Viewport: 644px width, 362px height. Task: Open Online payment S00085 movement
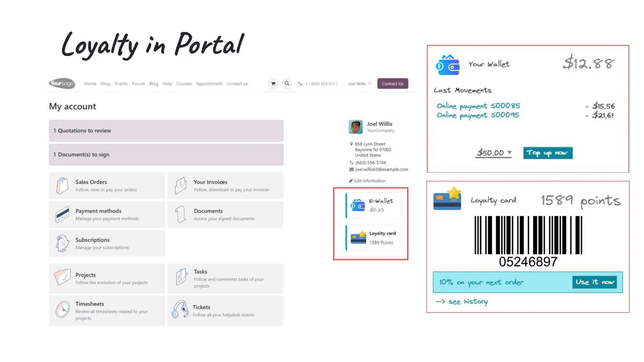tap(478, 106)
